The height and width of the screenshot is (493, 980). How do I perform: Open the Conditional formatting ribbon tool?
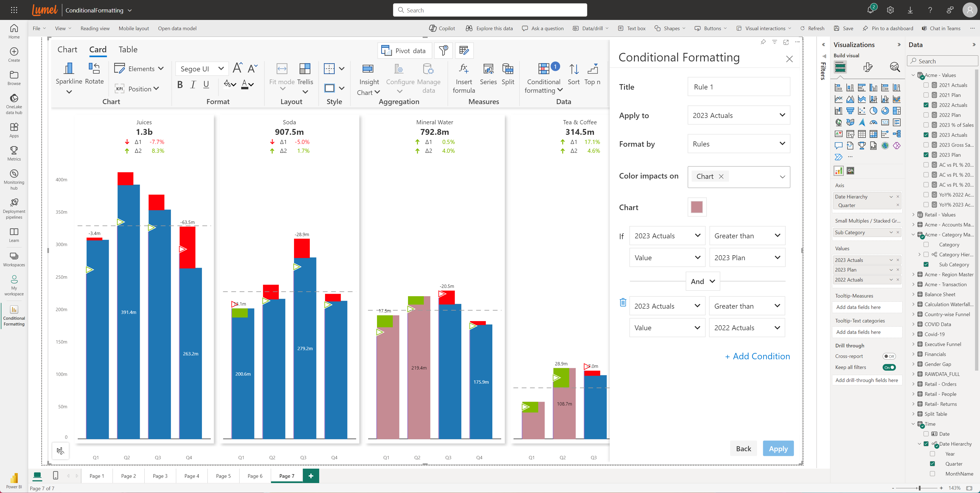pyautogui.click(x=544, y=69)
